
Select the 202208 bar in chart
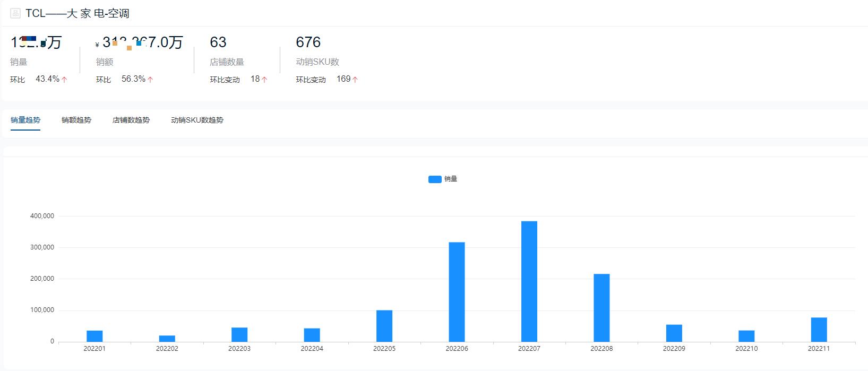coord(601,308)
